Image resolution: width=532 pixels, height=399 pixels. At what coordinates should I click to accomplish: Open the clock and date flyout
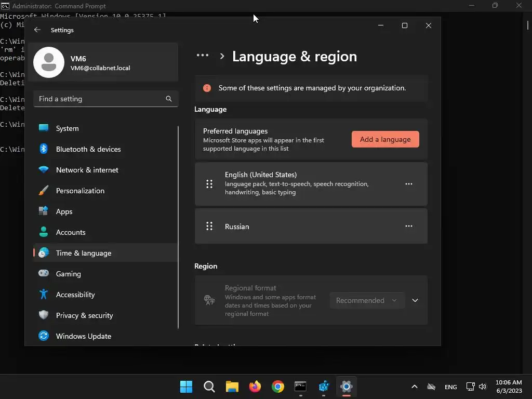point(509,387)
